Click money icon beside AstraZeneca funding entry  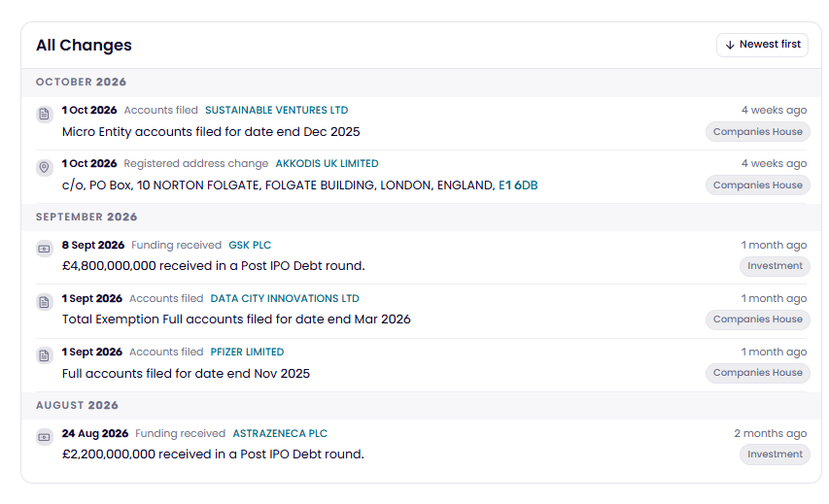point(45,437)
